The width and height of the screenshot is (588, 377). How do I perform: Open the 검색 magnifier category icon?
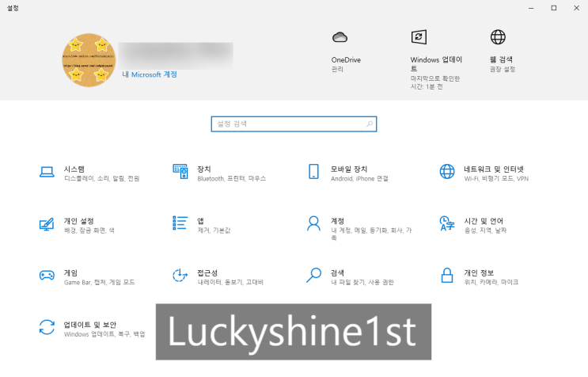(x=313, y=275)
